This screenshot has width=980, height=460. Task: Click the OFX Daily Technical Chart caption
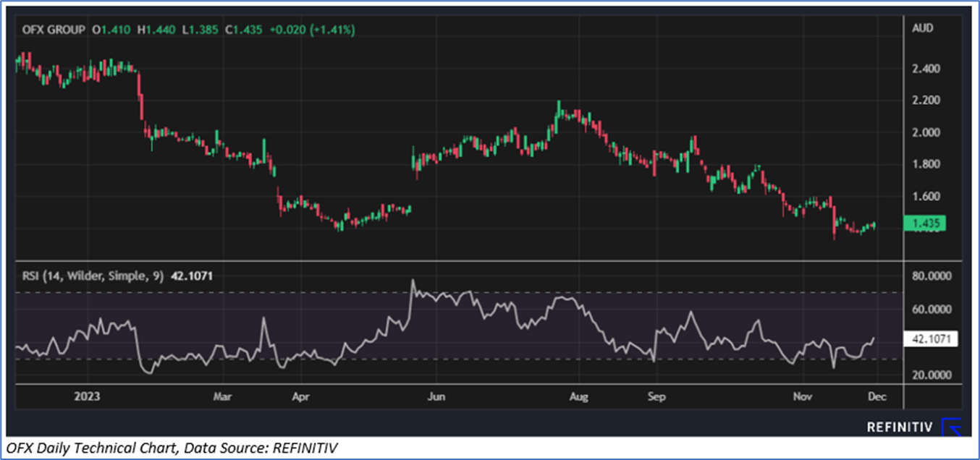point(172,450)
